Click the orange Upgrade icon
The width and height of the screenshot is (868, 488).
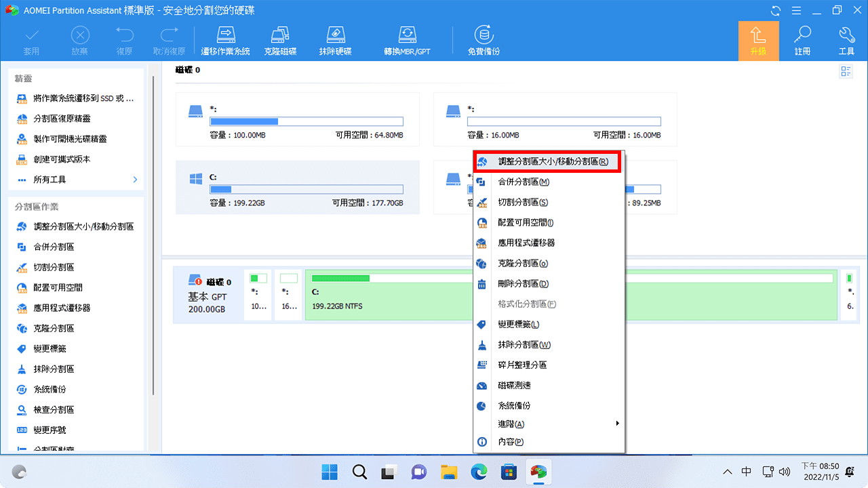click(x=758, y=39)
